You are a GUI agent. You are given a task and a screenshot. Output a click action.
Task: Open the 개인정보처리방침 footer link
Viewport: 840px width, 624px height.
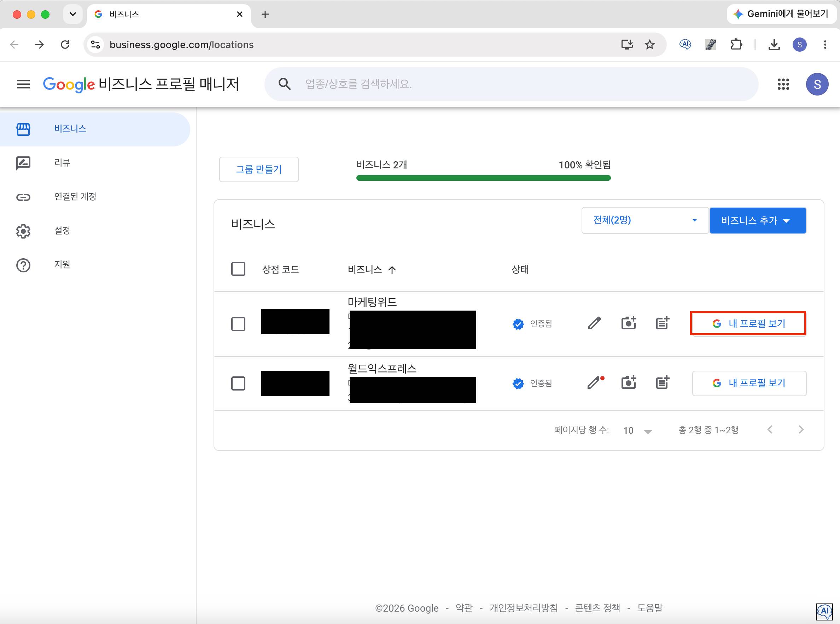coord(524,608)
